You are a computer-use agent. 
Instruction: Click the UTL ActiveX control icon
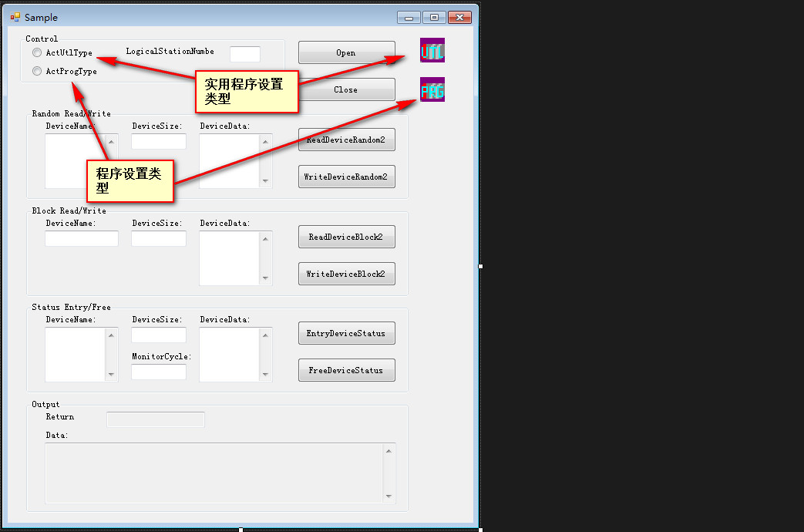coord(432,50)
